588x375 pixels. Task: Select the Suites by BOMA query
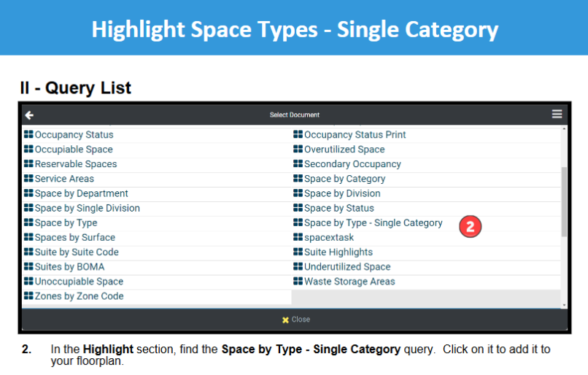click(69, 266)
